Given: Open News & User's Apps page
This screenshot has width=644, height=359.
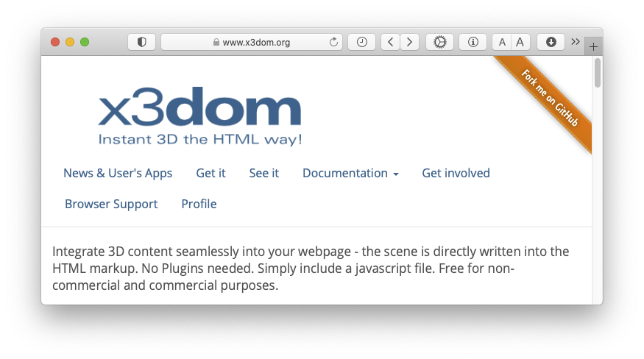Looking at the screenshot, I should coord(118,173).
